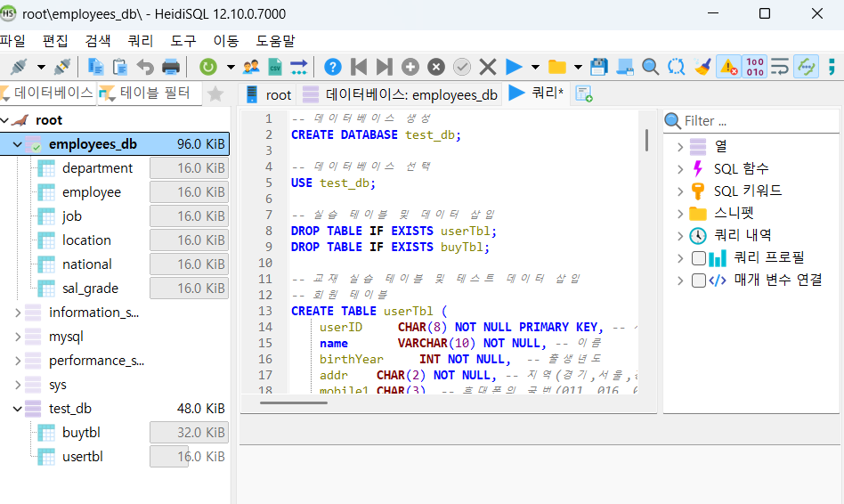Expand the SQL 함수 helper node
The image size is (844, 504).
[x=680, y=169]
